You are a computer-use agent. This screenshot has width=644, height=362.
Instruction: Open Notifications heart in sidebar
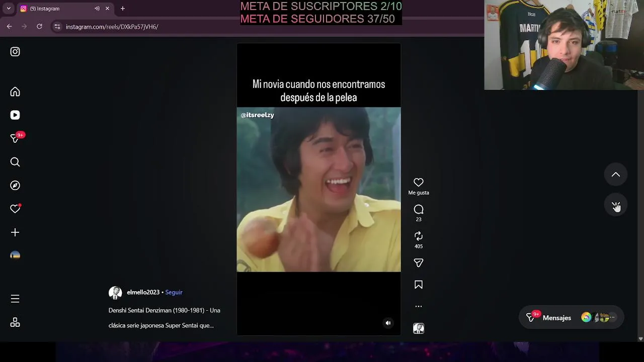[x=15, y=209]
